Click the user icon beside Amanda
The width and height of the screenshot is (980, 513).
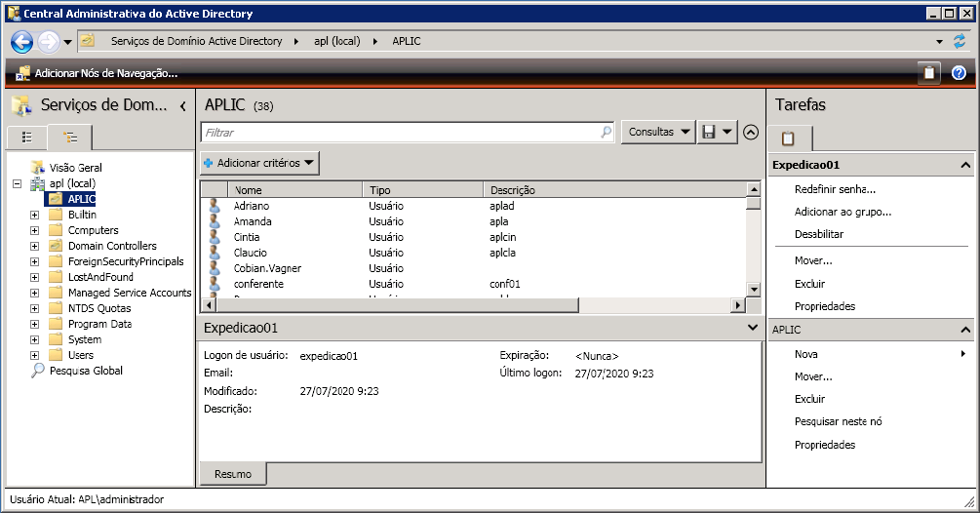pyautogui.click(x=215, y=221)
